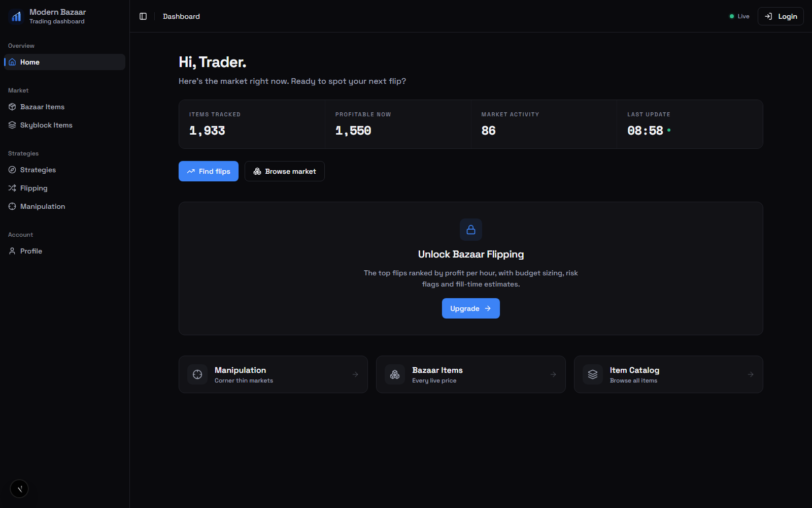Click the Flipping shuffle icon
Screen dimensions: 812x508
click(12, 188)
